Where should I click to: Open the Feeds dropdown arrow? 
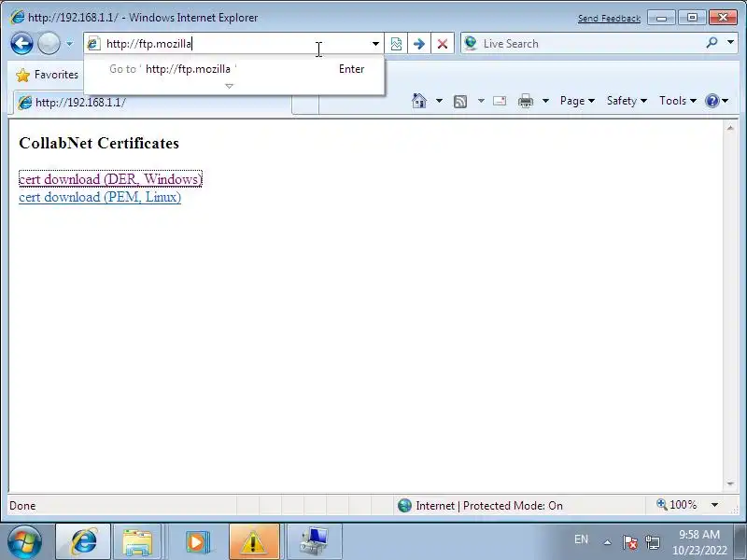pyautogui.click(x=481, y=101)
